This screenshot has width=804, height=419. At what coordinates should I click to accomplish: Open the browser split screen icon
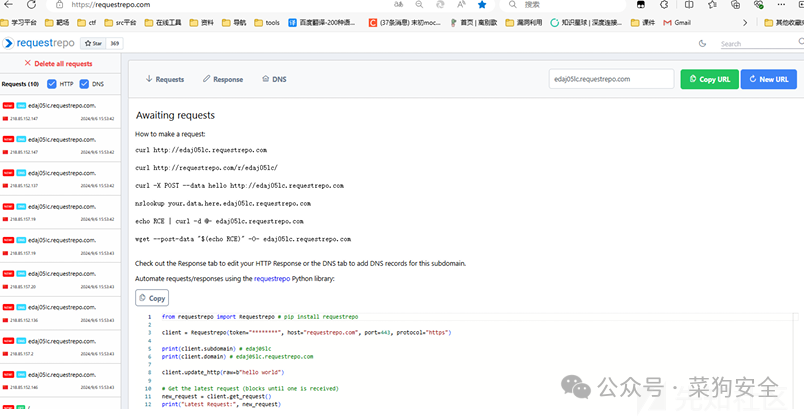coord(689,5)
